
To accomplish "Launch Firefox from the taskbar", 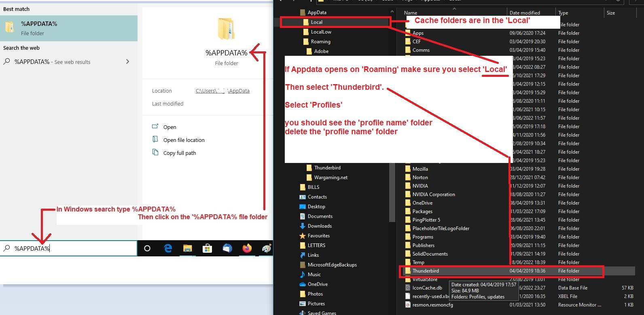I will pos(247,248).
